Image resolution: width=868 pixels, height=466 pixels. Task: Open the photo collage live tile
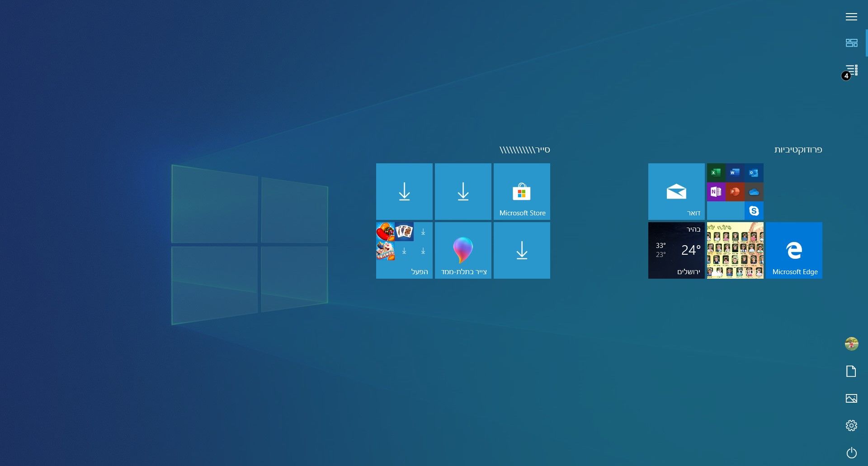point(735,250)
